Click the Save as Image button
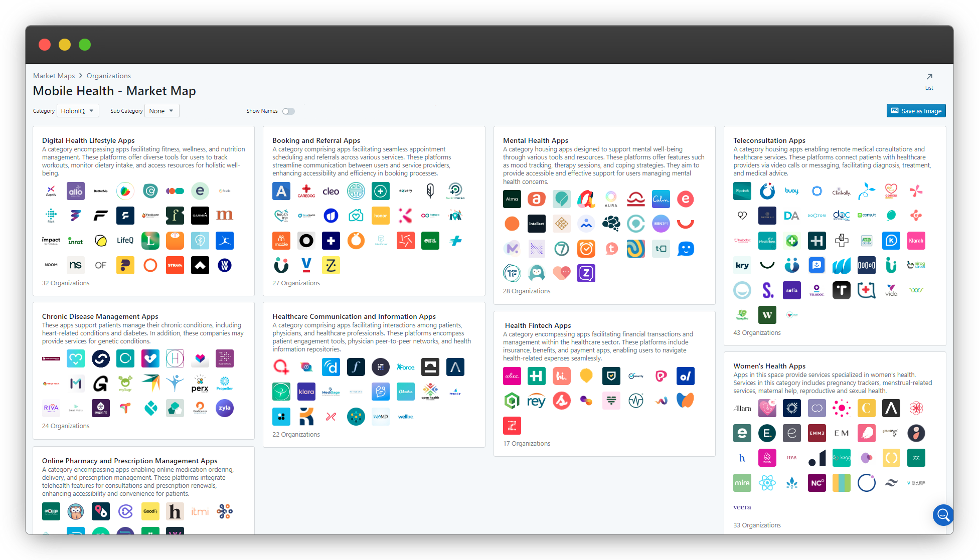 [x=916, y=111]
